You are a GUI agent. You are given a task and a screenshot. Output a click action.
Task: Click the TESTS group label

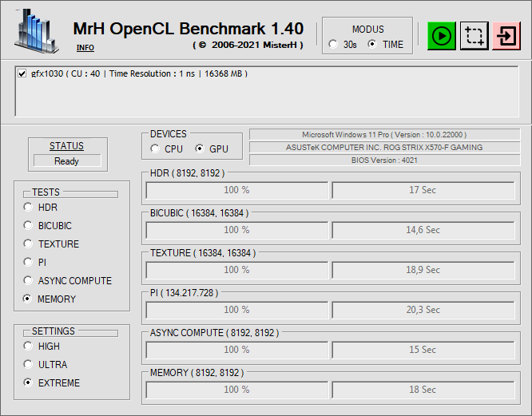(x=46, y=192)
